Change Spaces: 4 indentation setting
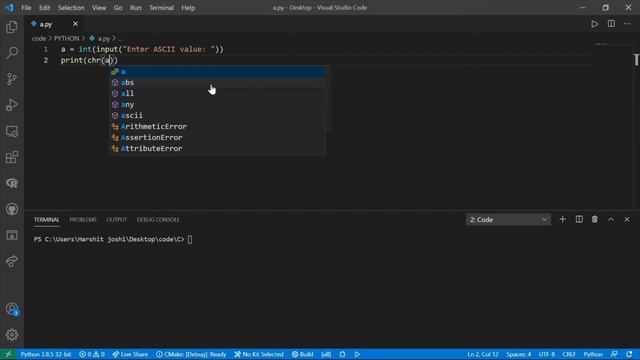Viewport: 640px width, 360px height. (519, 354)
